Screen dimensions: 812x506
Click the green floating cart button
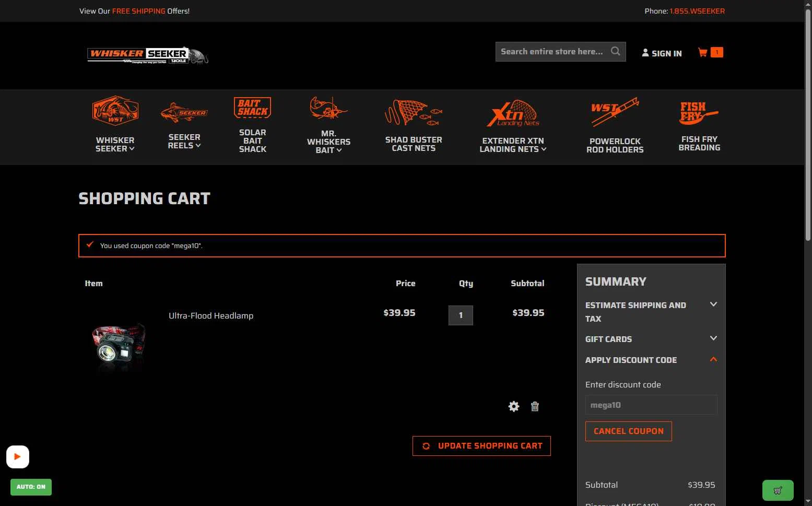[778, 490]
